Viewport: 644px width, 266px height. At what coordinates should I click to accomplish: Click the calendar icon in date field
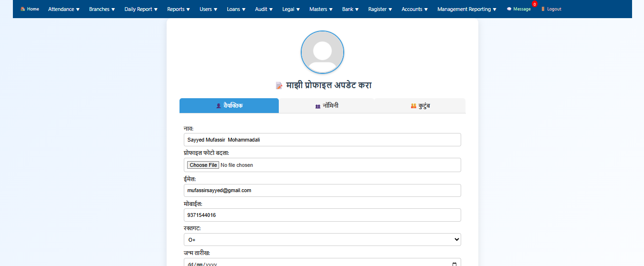click(455, 264)
